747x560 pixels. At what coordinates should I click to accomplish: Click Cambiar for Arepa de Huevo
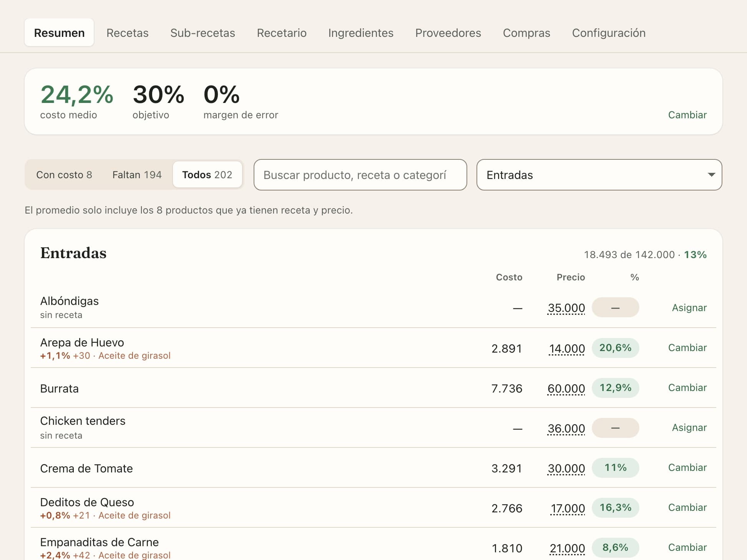687,348
